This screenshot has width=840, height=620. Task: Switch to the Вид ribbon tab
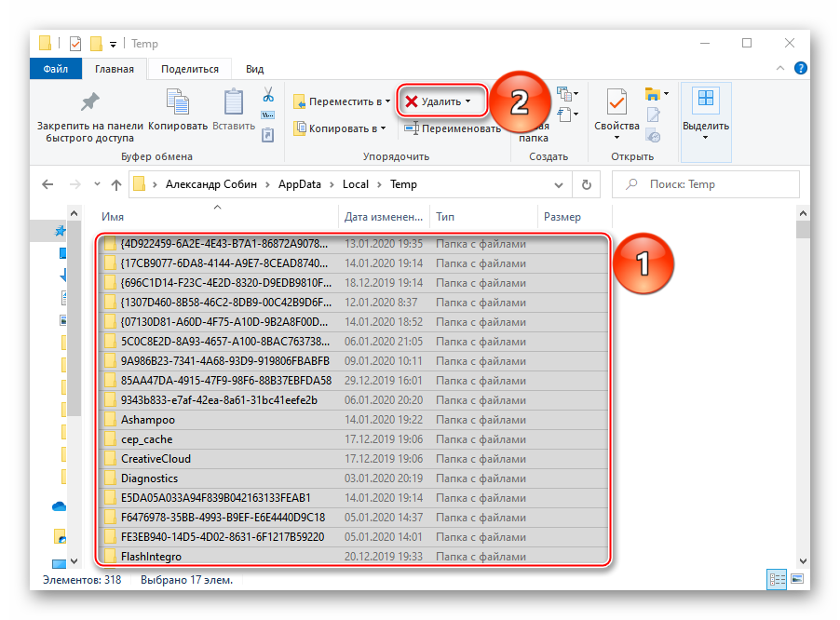(254, 69)
